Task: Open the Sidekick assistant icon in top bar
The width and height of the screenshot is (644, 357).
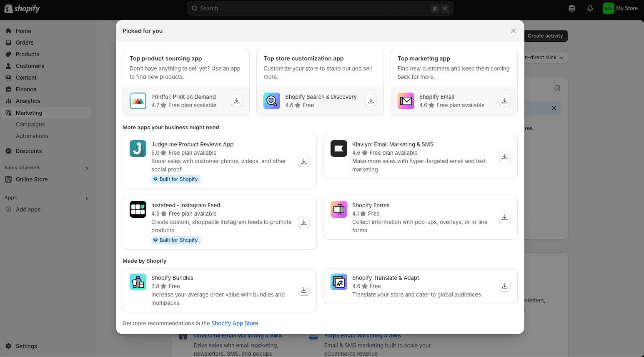Action: click(572, 8)
